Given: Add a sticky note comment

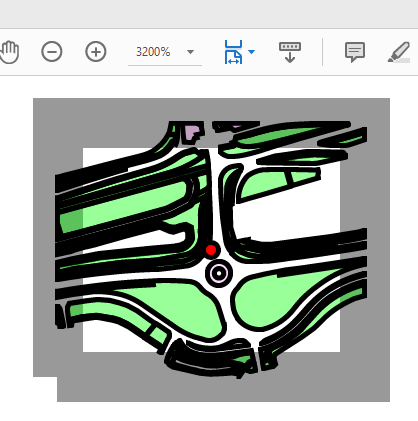Looking at the screenshot, I should (355, 52).
